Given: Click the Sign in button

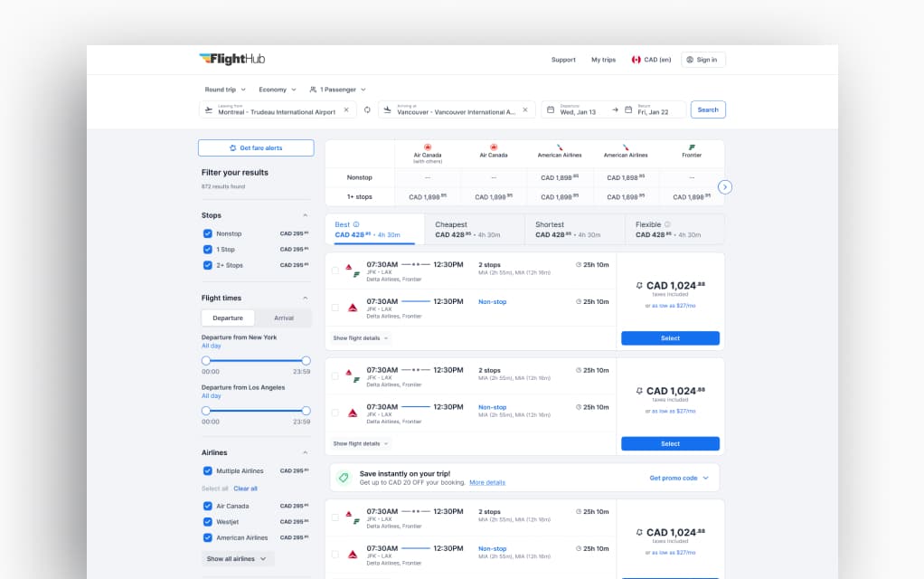Looking at the screenshot, I should (x=703, y=60).
